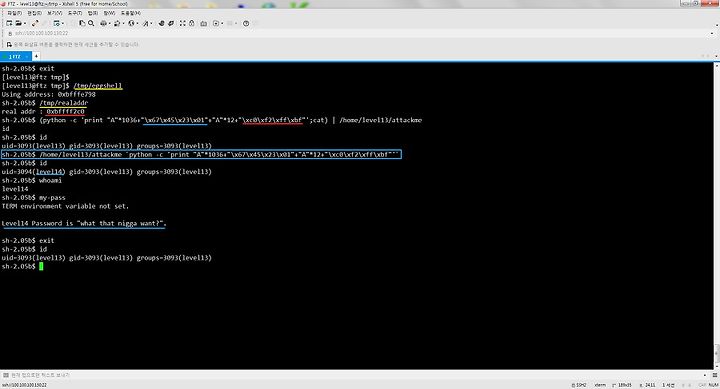720x389 pixels.
Task: Click the color scheme icon
Action: click(117, 23)
